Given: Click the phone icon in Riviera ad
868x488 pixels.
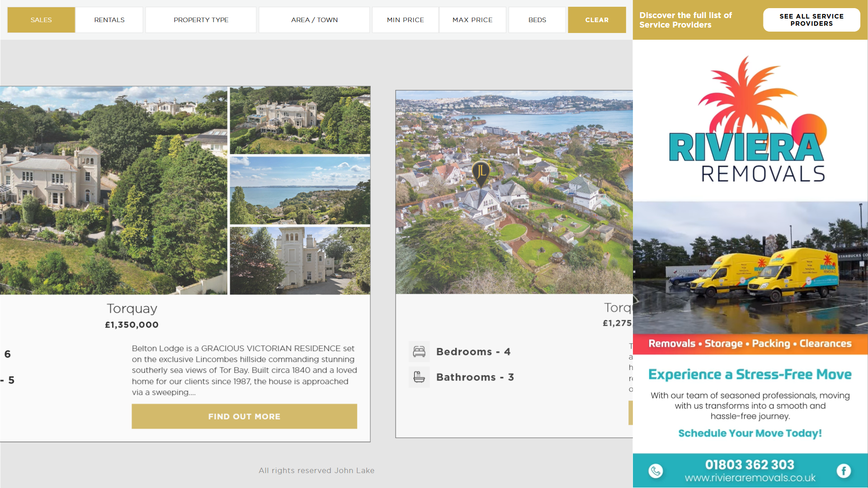Looking at the screenshot, I should pyautogui.click(x=656, y=471).
